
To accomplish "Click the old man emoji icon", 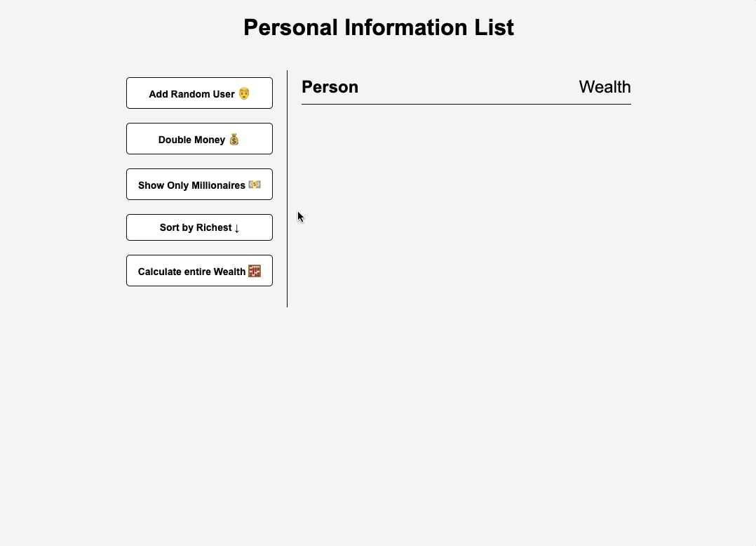I will 244,93.
